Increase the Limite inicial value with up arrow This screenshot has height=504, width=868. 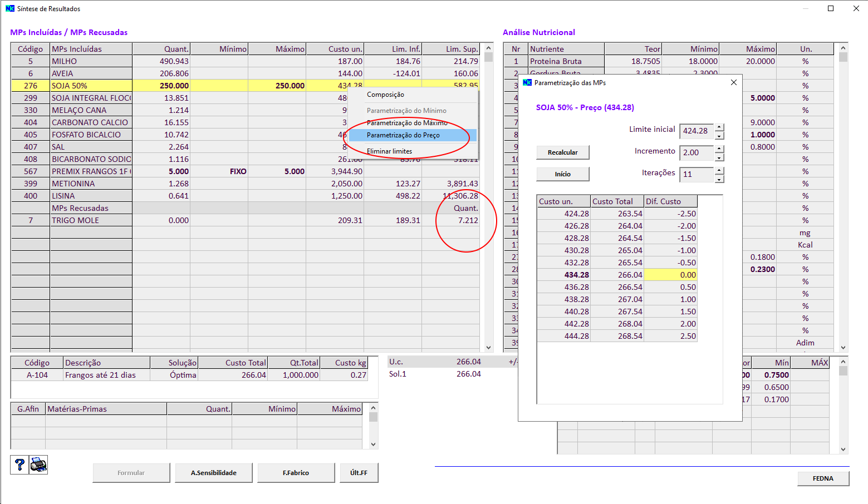tap(719, 127)
